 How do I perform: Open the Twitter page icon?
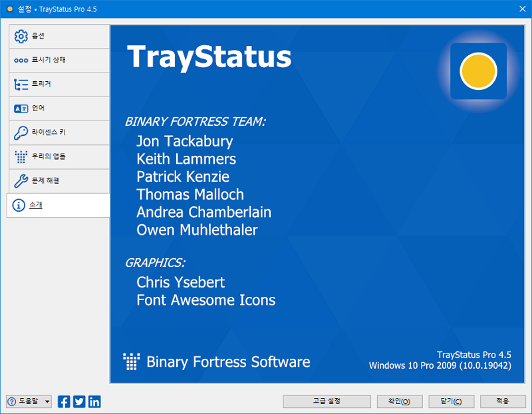[79, 402]
